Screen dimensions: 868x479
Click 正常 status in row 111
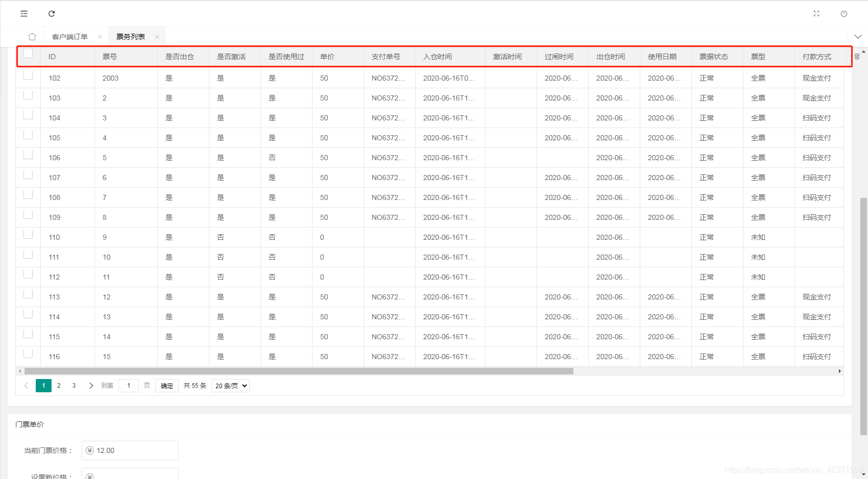(707, 257)
